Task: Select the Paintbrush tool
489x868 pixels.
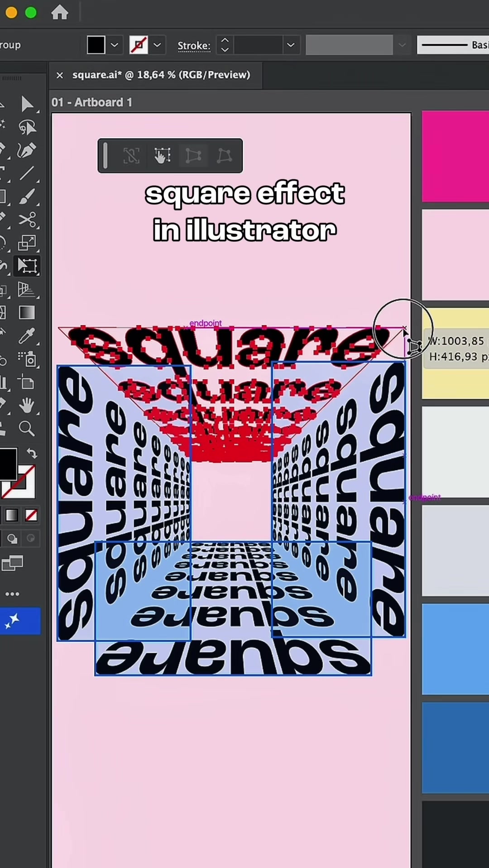Action: click(x=27, y=196)
